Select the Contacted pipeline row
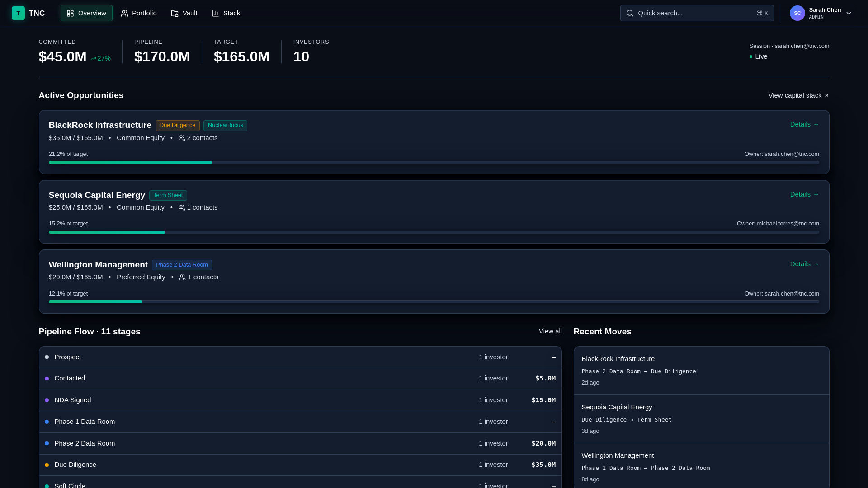The image size is (868, 488). pyautogui.click(x=300, y=379)
